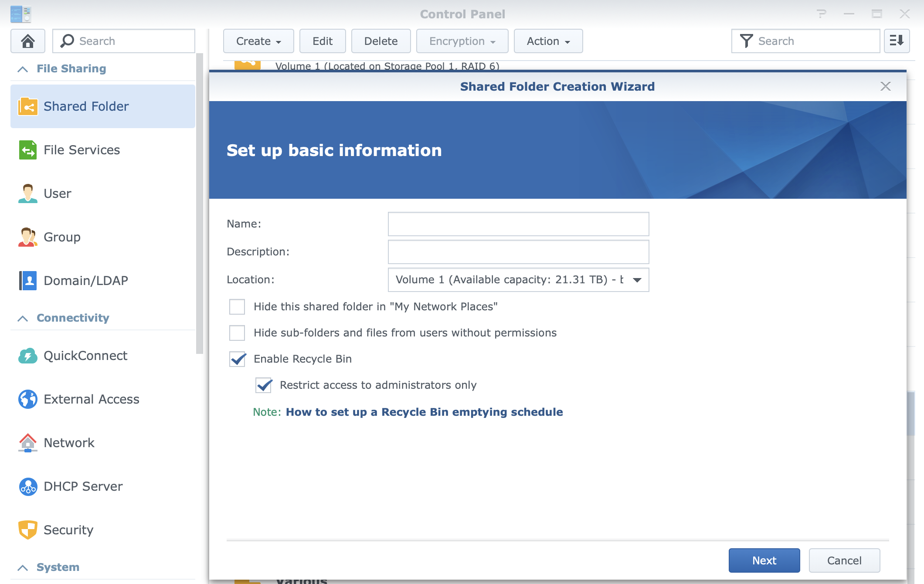The width and height of the screenshot is (924, 584).
Task: Go to Control Panel home icon
Action: coord(28,41)
